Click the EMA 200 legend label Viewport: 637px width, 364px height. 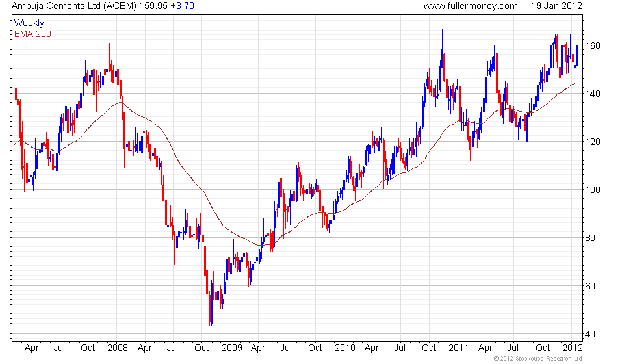coord(32,34)
